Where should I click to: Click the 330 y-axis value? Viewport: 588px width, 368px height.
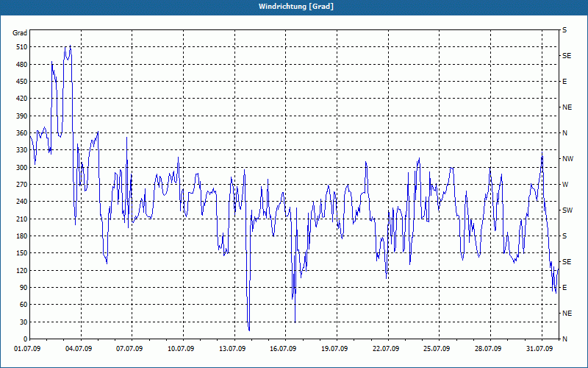(x=22, y=150)
